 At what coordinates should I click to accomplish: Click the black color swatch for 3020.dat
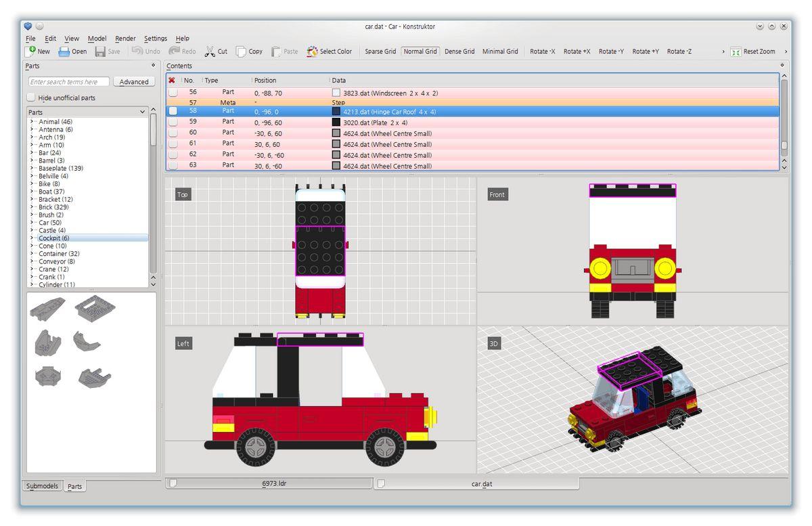click(x=336, y=122)
